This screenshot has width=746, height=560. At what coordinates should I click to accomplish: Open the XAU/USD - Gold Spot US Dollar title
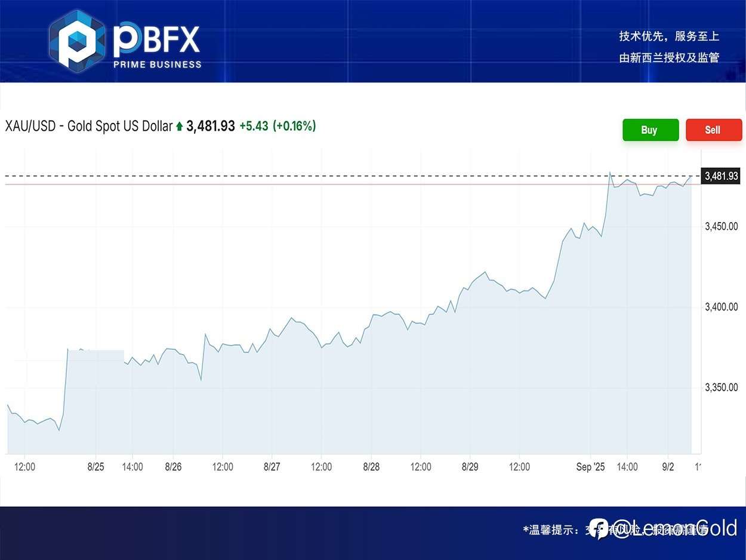tap(88, 127)
